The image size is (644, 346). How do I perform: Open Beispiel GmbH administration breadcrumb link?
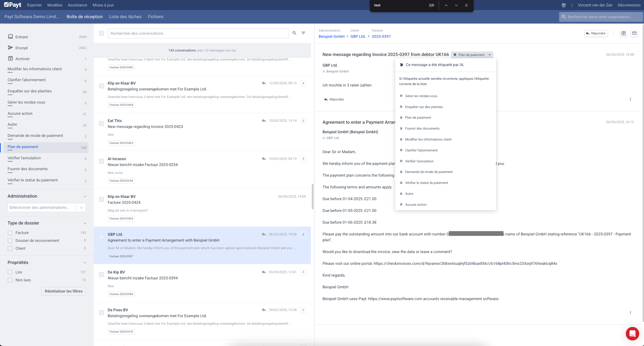pyautogui.click(x=331, y=36)
